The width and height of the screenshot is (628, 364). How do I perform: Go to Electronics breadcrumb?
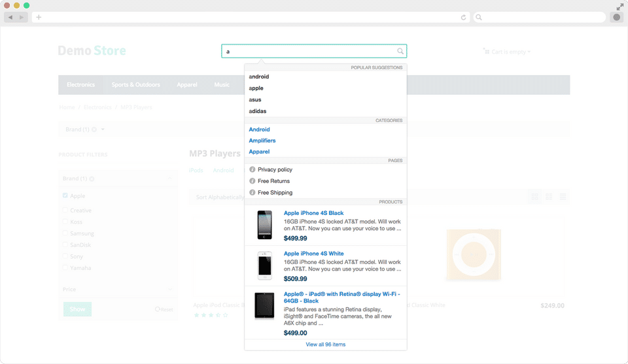pos(97,107)
